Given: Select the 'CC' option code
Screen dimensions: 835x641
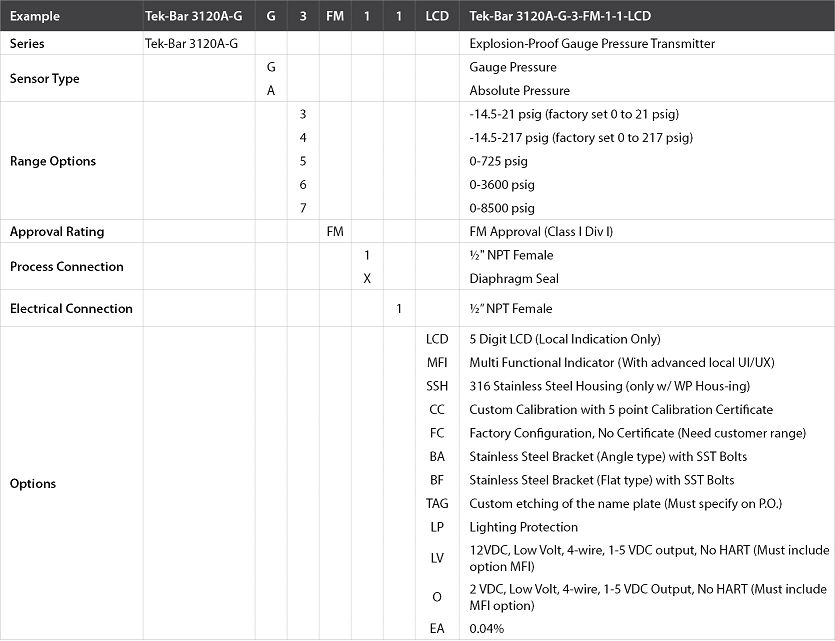Looking at the screenshot, I should [437, 409].
